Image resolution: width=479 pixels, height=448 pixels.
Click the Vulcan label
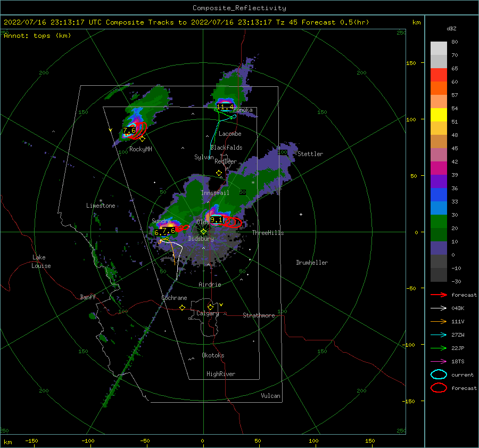click(x=270, y=396)
